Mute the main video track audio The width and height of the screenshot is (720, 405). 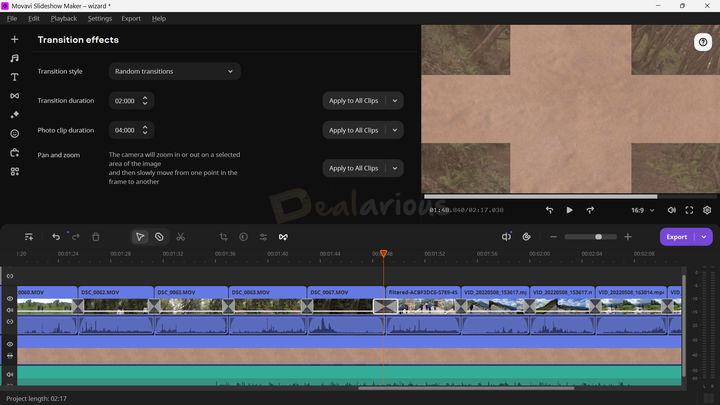coord(10,310)
